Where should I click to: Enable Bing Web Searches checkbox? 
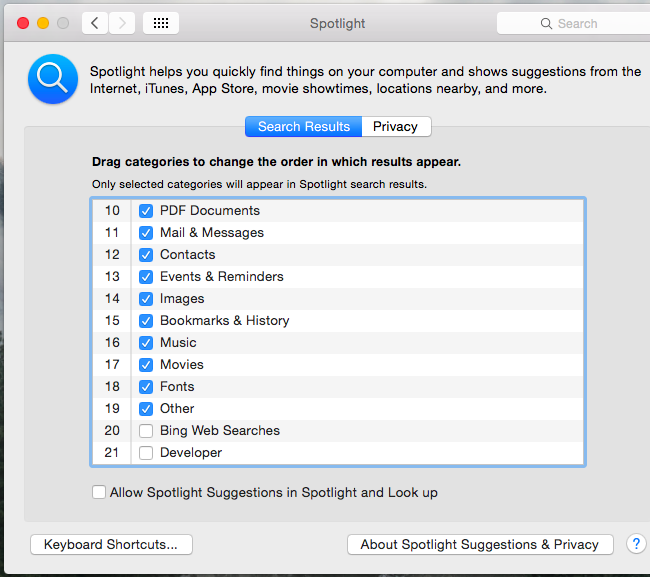(146, 431)
